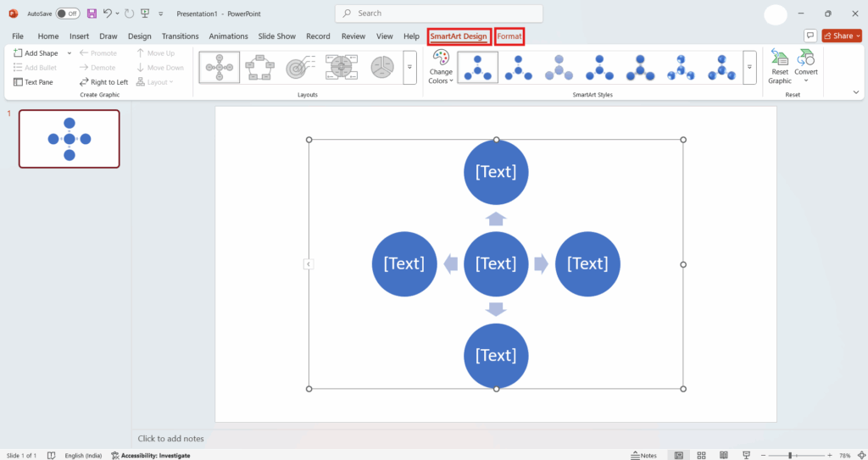Screen dimensions: 868x460
Task: Click the Reset Graphic icon
Action: (x=780, y=67)
